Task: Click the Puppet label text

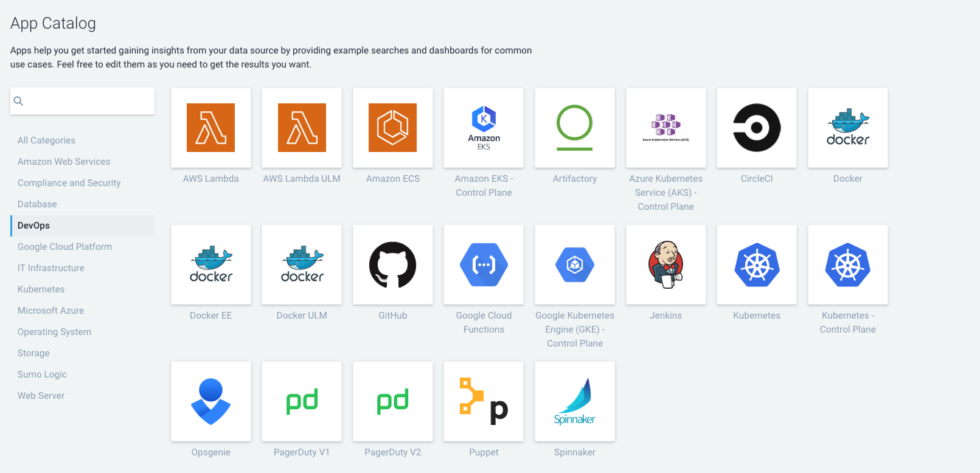Action: pos(484,452)
